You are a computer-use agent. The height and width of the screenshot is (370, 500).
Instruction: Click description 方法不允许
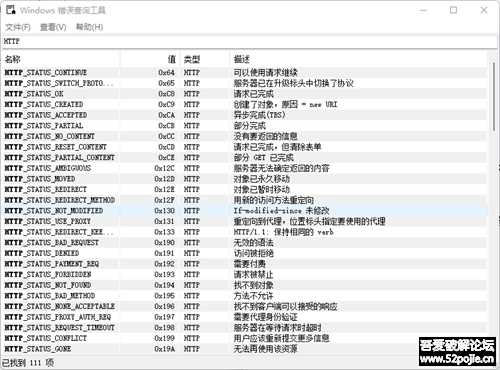[x=253, y=296]
